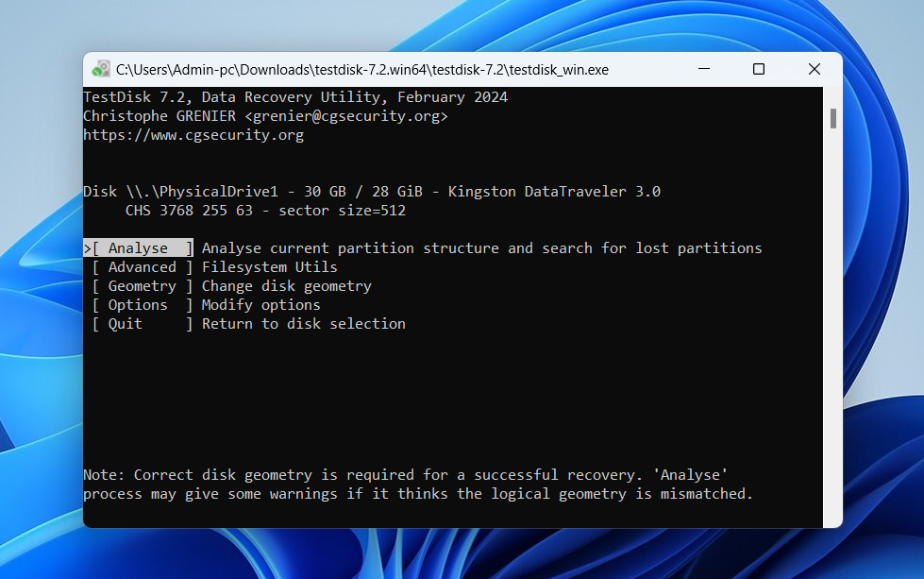This screenshot has width=924, height=579.
Task: Choose Quit to return to disk selection
Action: tap(142, 324)
